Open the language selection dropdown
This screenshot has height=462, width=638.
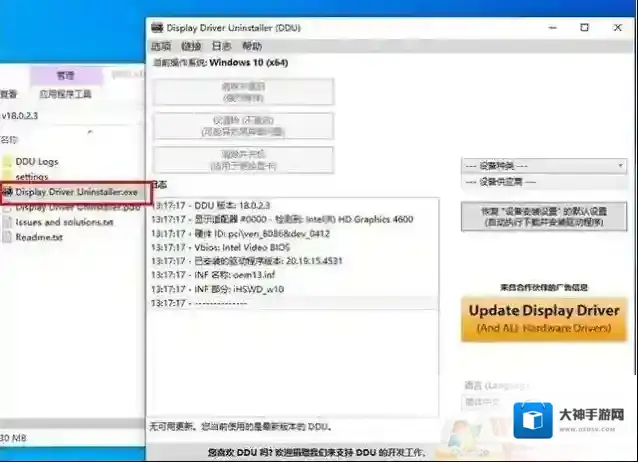tap(488, 402)
